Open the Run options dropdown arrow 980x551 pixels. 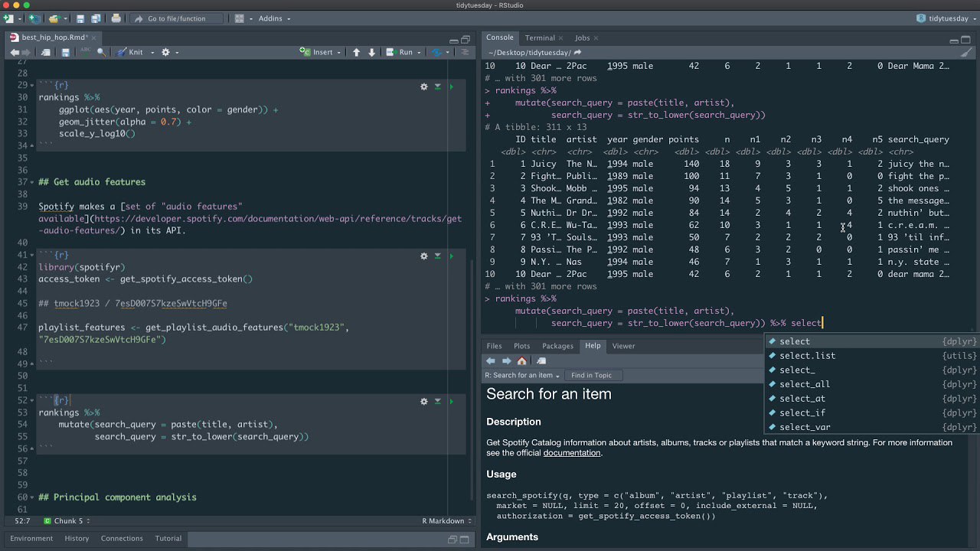click(420, 52)
